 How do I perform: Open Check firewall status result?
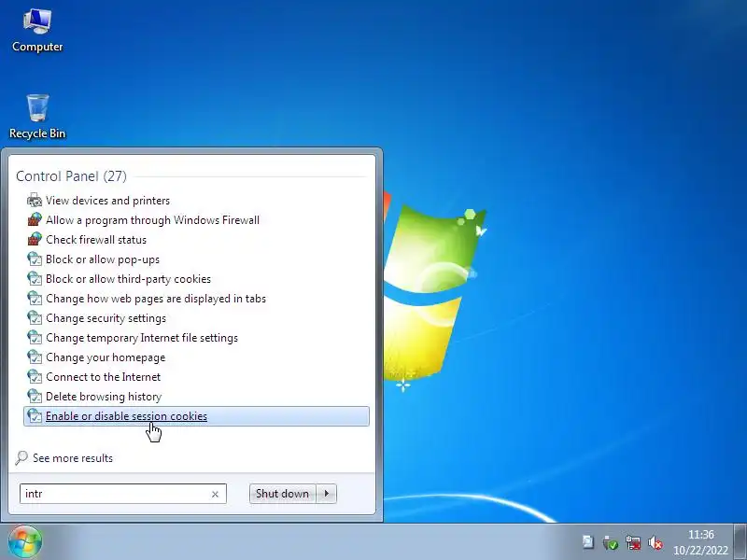pyautogui.click(x=96, y=240)
